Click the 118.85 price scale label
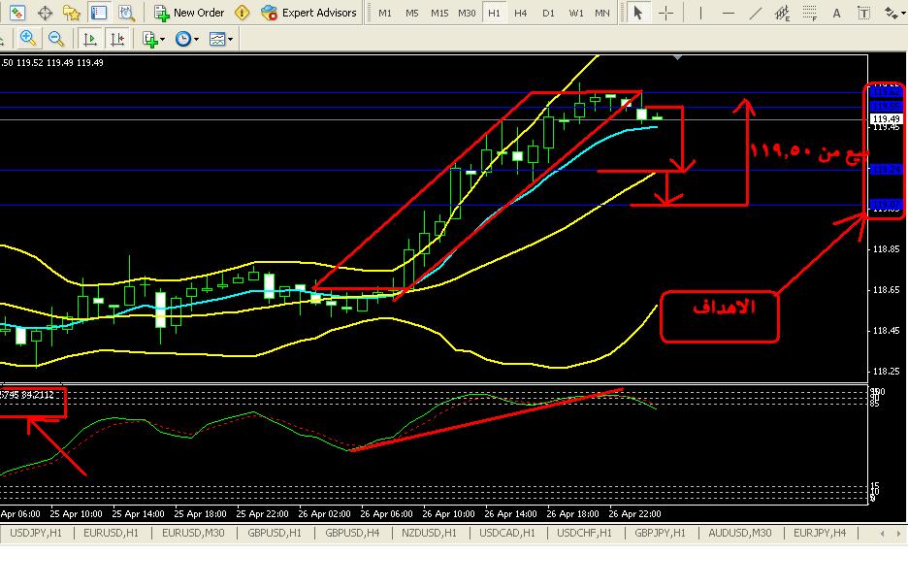The image size is (908, 588). tap(886, 249)
